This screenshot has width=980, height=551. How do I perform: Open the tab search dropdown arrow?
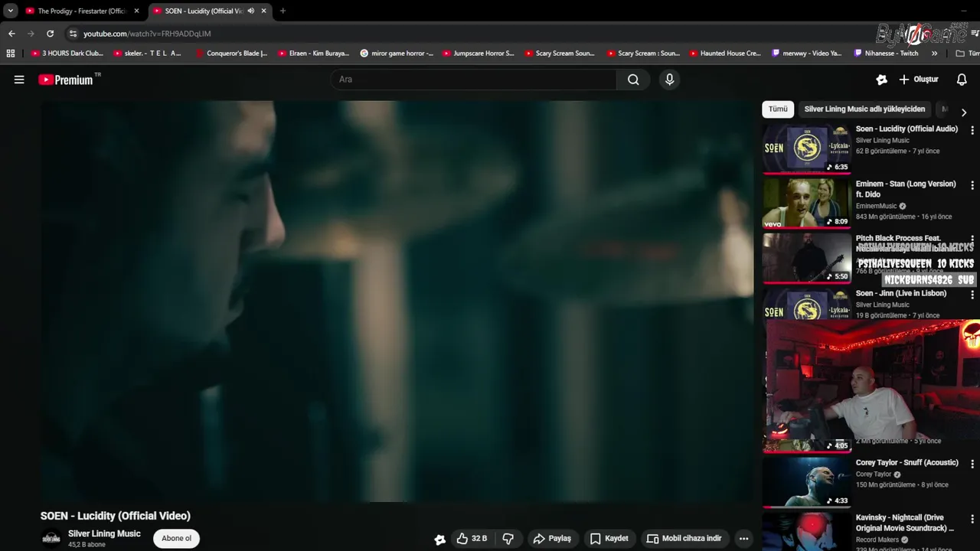coord(11,11)
